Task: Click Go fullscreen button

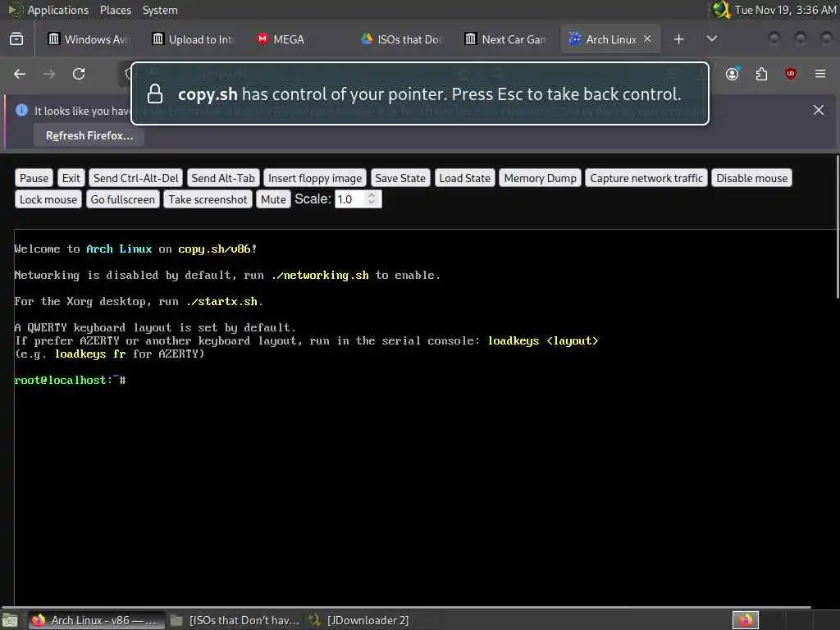Action: (x=123, y=199)
